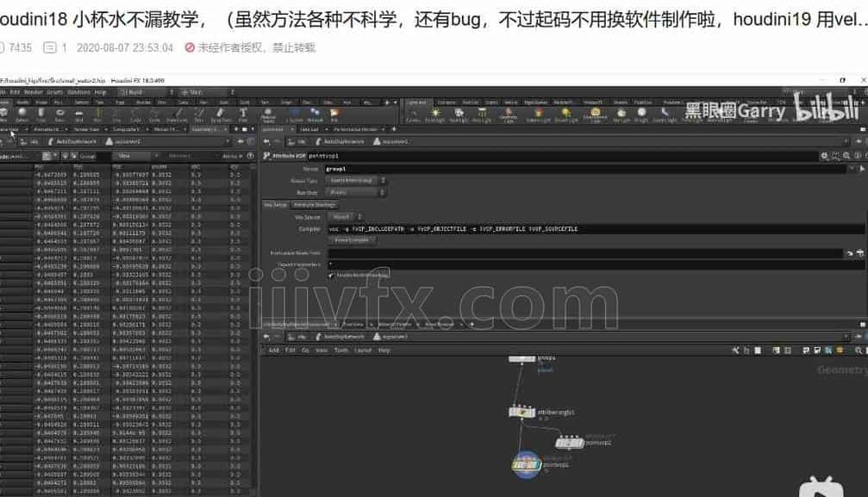Select the pointvop1 node icon in network
The height and width of the screenshot is (497, 868).
[x=526, y=465]
